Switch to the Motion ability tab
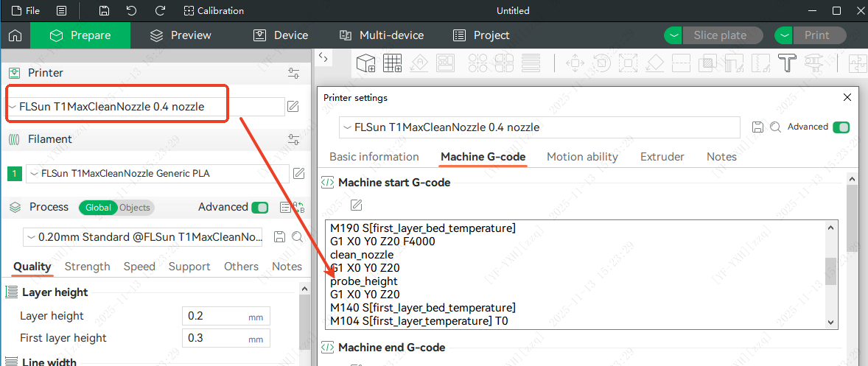The image size is (868, 366). [582, 156]
